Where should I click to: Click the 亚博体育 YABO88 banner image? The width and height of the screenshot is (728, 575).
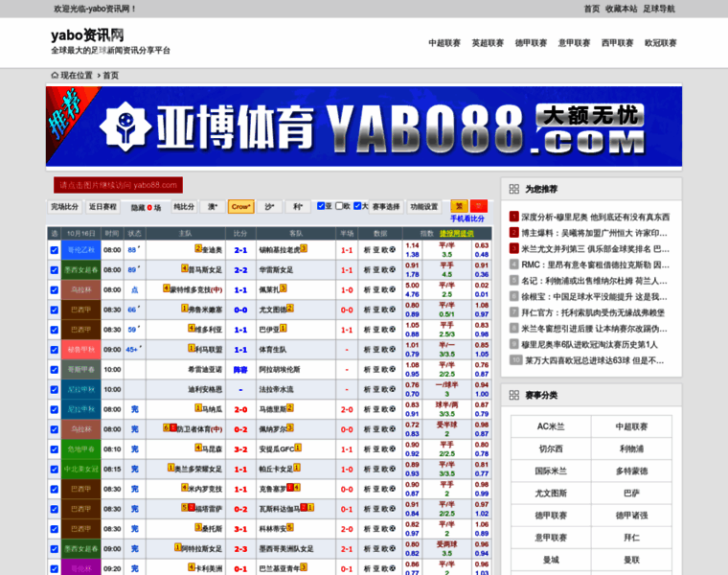(x=364, y=126)
